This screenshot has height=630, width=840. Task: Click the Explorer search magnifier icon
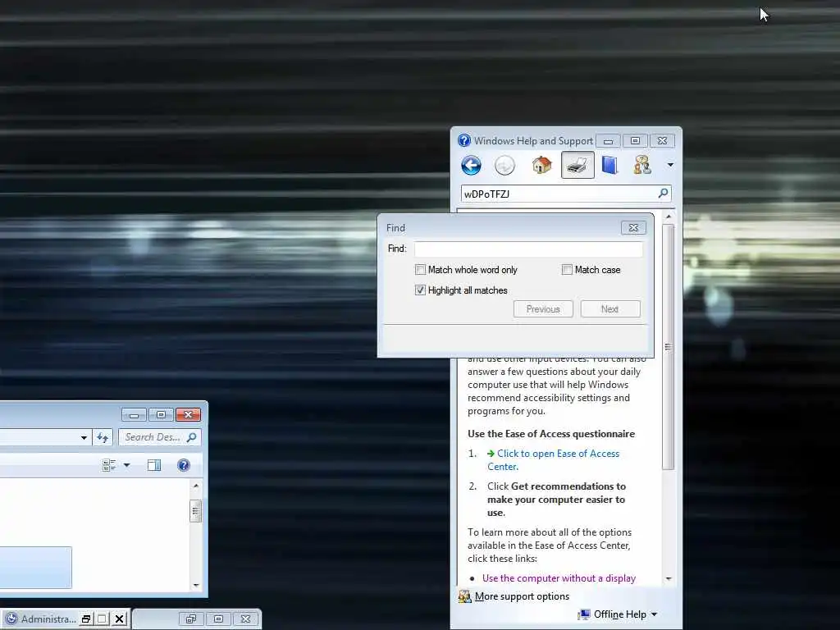192,437
